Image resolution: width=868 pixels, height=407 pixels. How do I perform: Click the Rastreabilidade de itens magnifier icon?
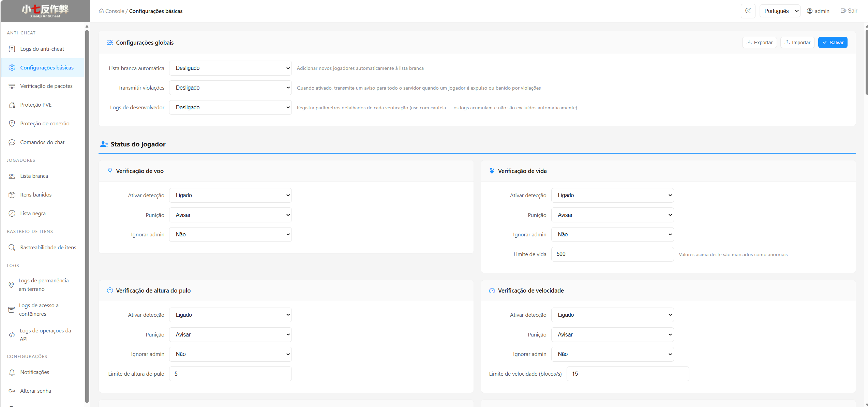(12, 247)
